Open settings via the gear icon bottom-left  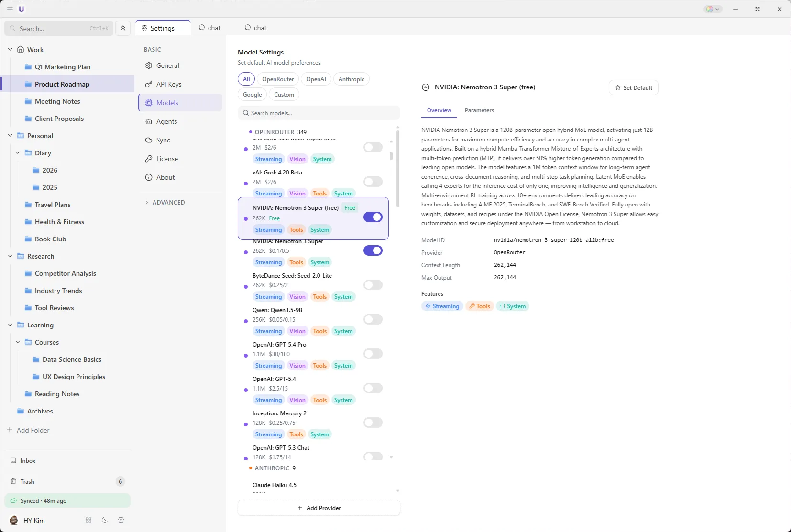tap(121, 520)
